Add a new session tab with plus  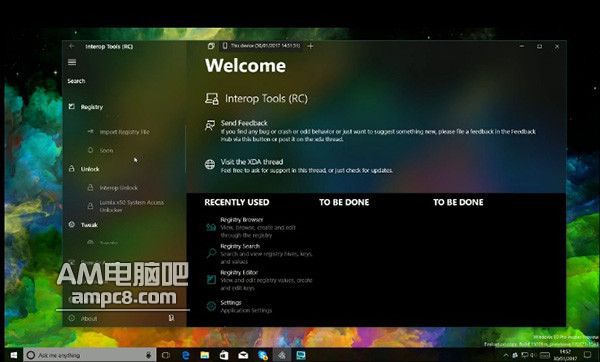[310, 46]
